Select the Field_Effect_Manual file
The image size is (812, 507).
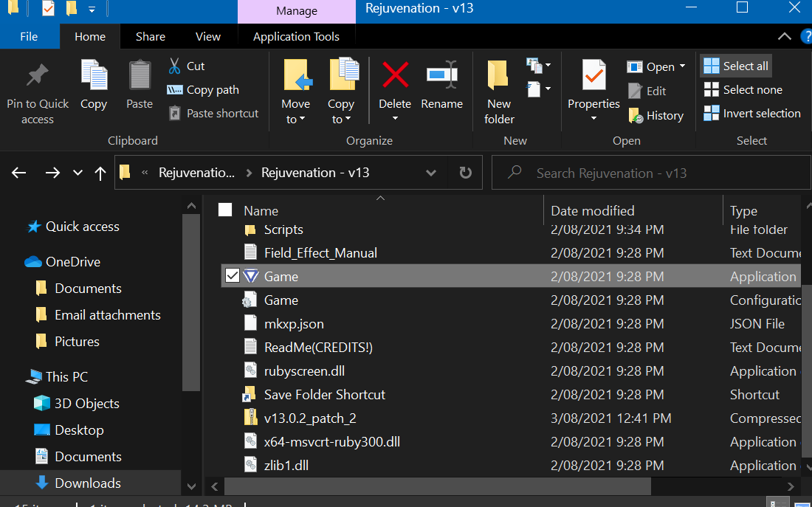[320, 252]
